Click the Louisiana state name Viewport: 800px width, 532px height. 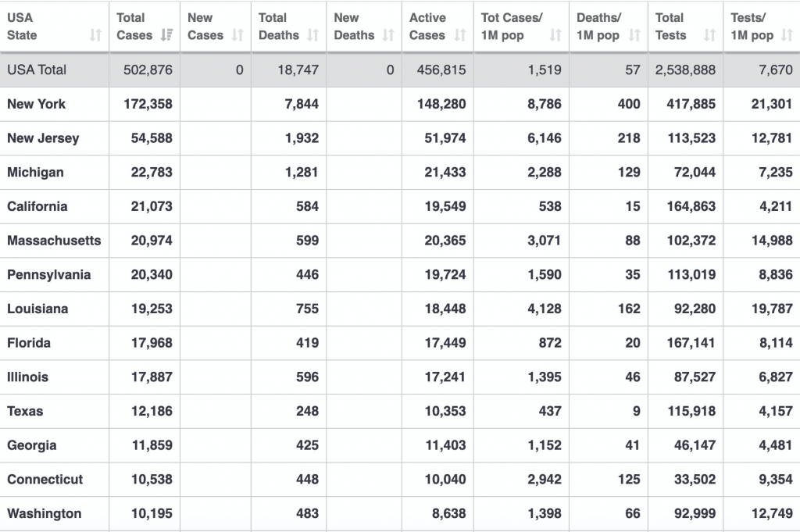coord(37,309)
